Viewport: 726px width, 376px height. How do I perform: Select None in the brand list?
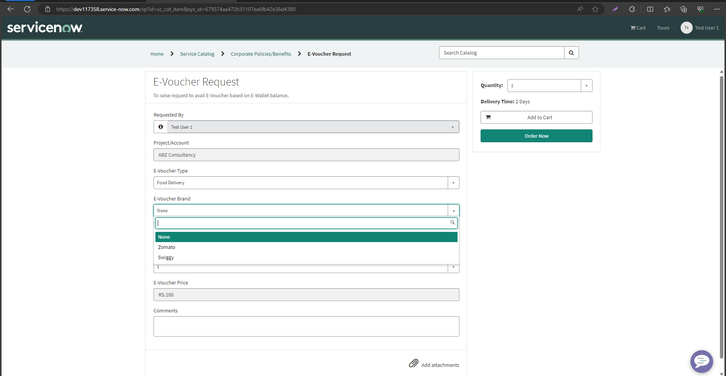(x=306, y=237)
